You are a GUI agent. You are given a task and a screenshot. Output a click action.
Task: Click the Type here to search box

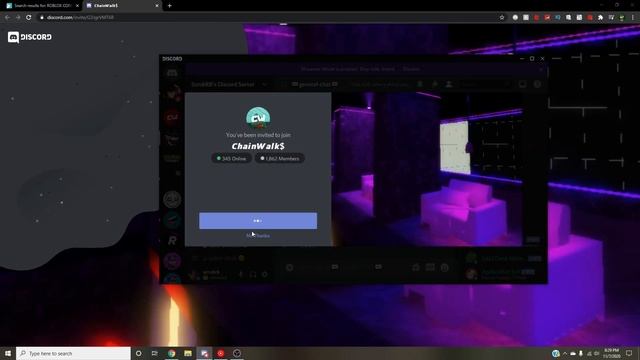pos(73,353)
